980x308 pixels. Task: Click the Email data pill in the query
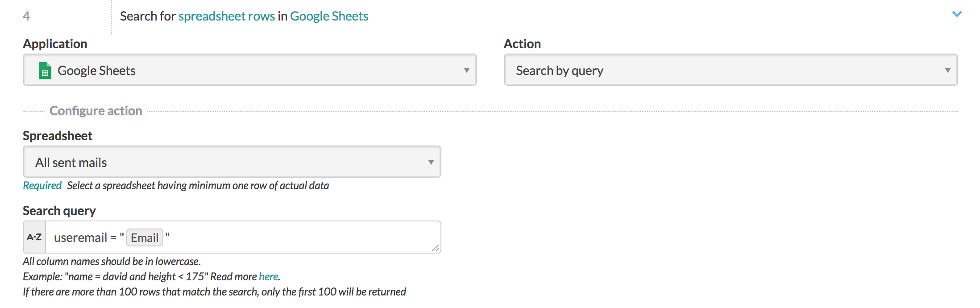[145, 237]
